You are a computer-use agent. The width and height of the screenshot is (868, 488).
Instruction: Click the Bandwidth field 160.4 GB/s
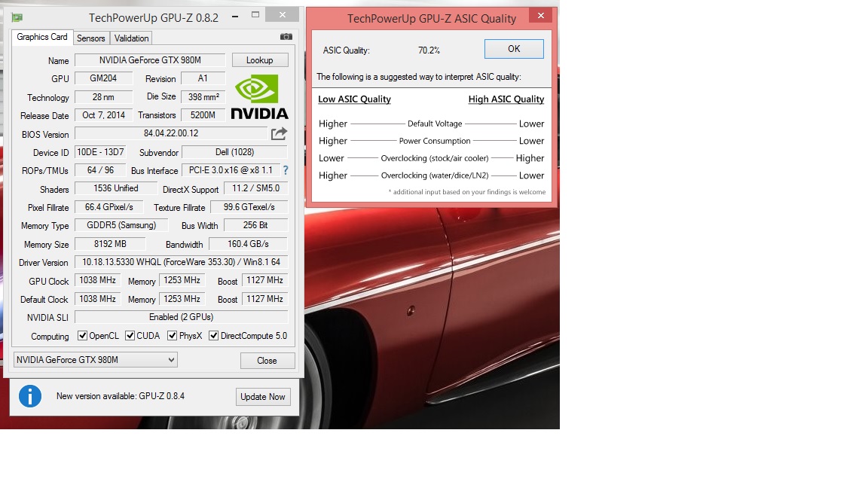tap(248, 243)
